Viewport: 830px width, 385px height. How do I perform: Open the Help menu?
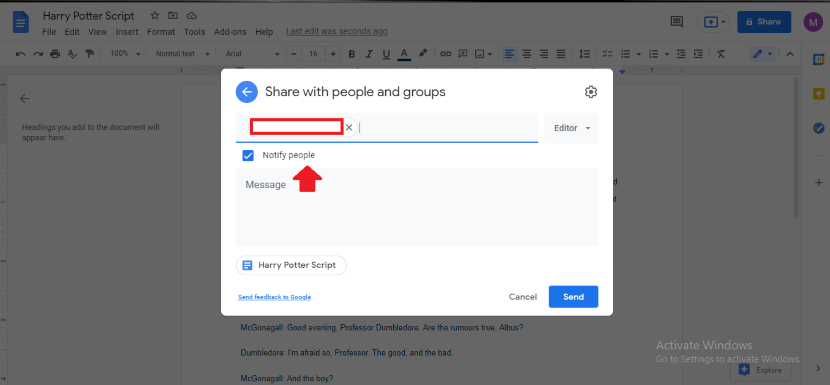(264, 32)
